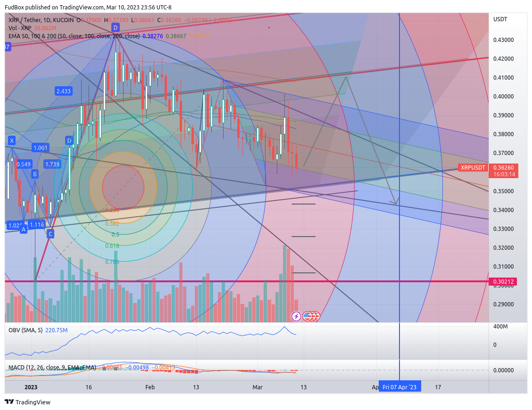Select the B pattern point marker
This screenshot has width=532, height=410.
click(x=35, y=174)
